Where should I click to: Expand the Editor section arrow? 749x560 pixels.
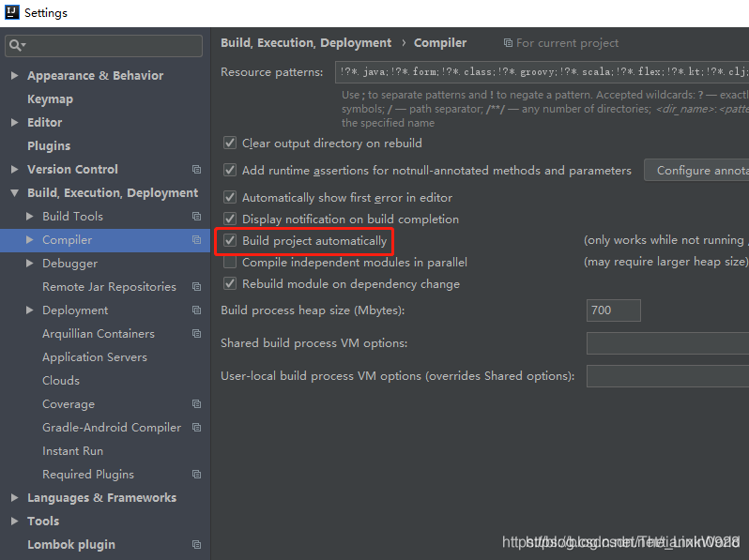coord(14,122)
